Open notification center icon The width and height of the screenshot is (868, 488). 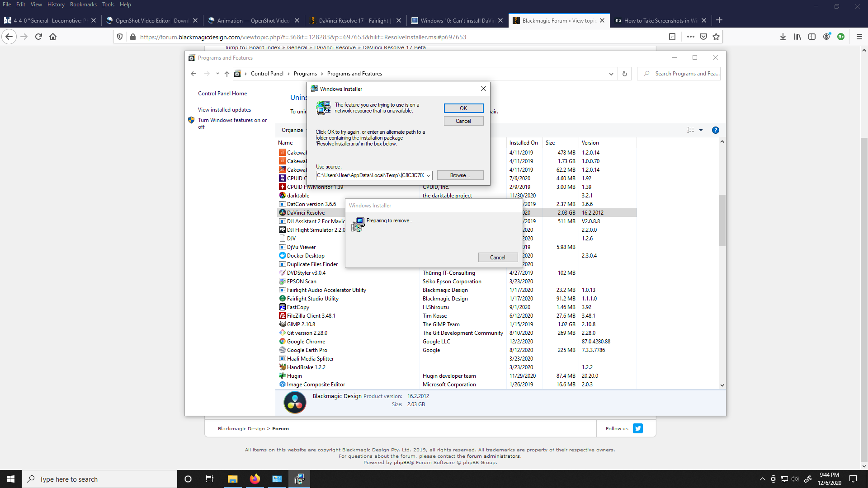click(x=853, y=479)
